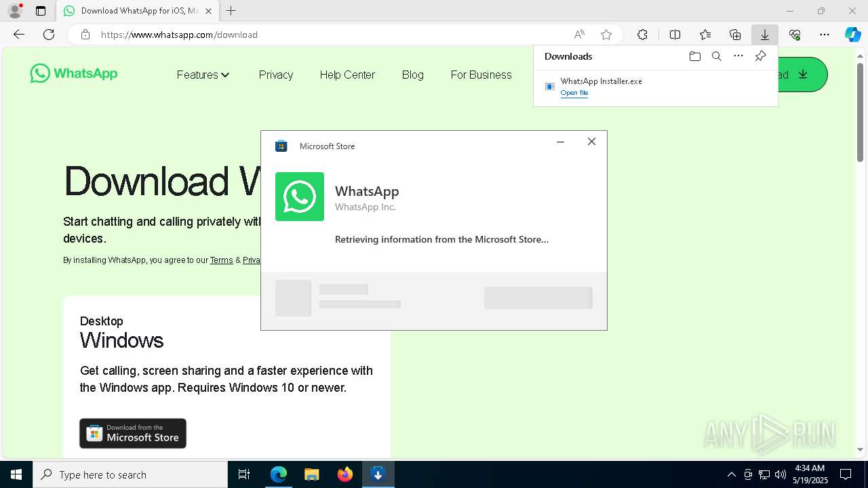Go back to previous page
The width and height of the screenshot is (868, 488).
click(x=19, y=35)
